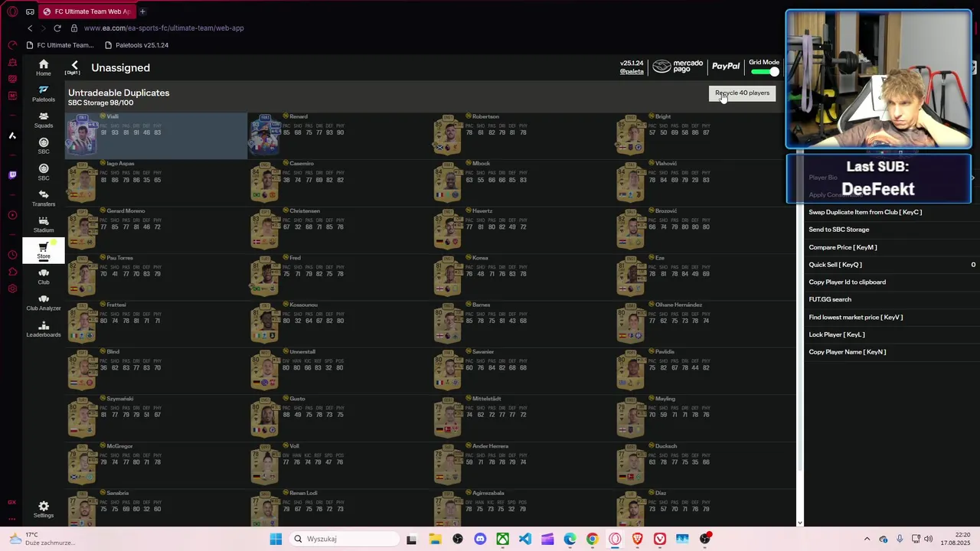Select Swap Duplicate Item from Club
This screenshot has width=980, height=551.
click(865, 212)
